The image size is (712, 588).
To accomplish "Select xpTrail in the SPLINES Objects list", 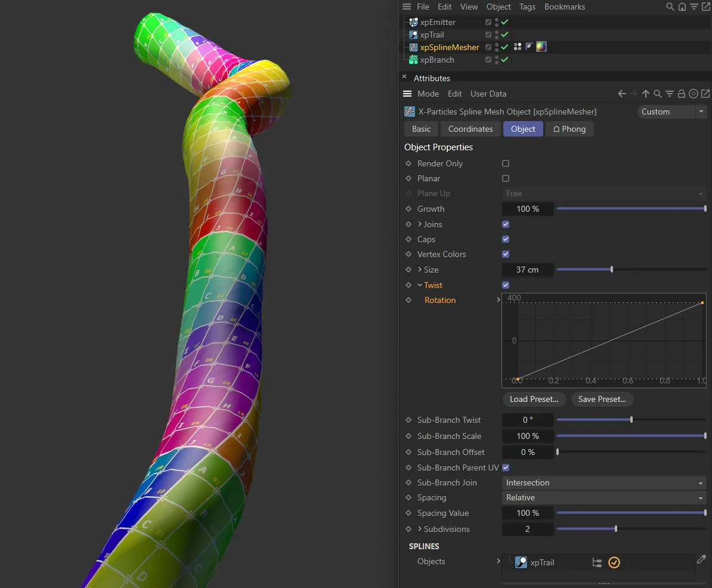I will pos(542,562).
